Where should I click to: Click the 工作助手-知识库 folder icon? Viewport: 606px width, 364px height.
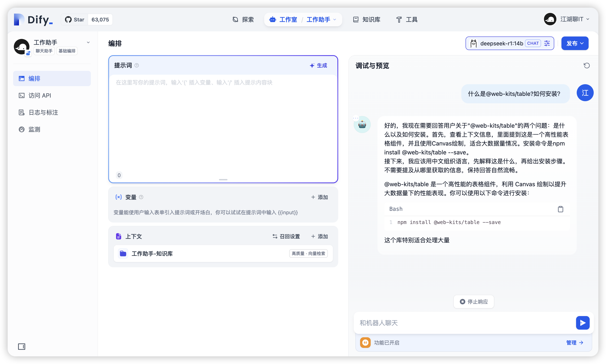(x=123, y=253)
